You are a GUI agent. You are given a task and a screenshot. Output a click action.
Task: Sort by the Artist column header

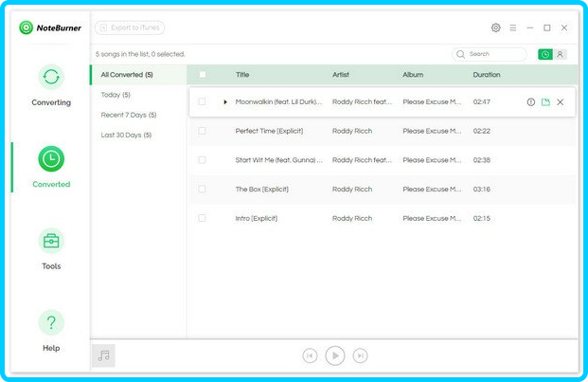point(341,75)
